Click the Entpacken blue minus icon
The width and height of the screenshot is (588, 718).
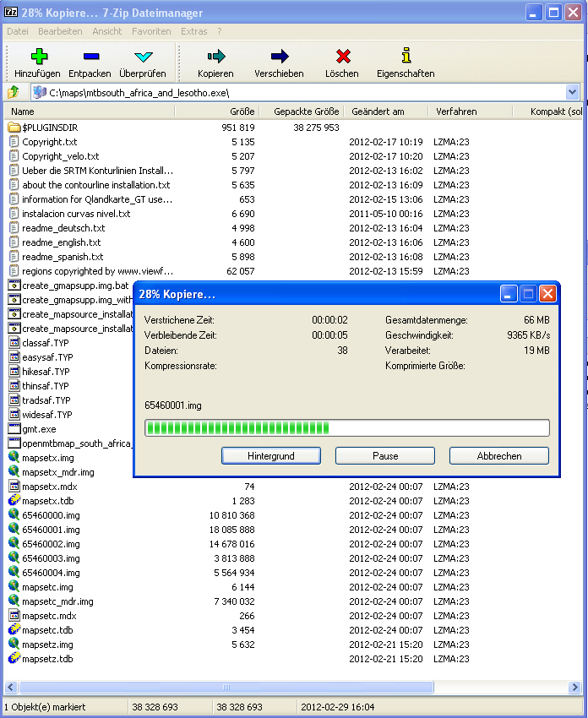coord(91,57)
